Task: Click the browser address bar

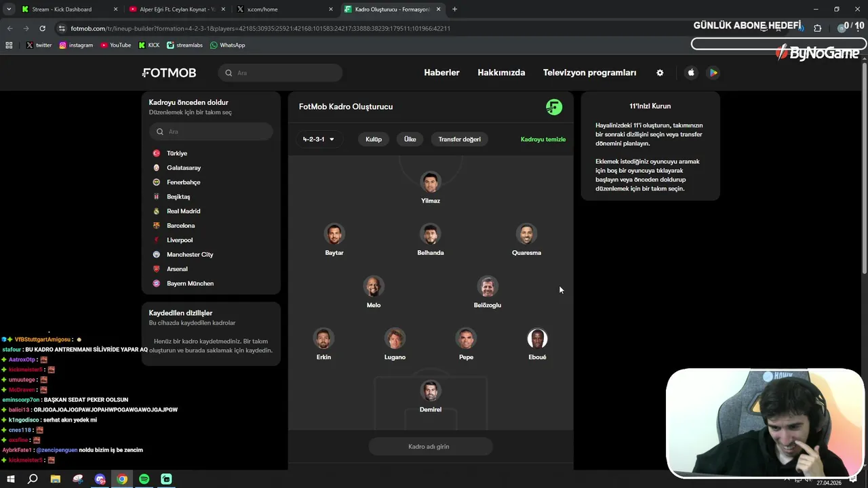Action: (x=380, y=28)
